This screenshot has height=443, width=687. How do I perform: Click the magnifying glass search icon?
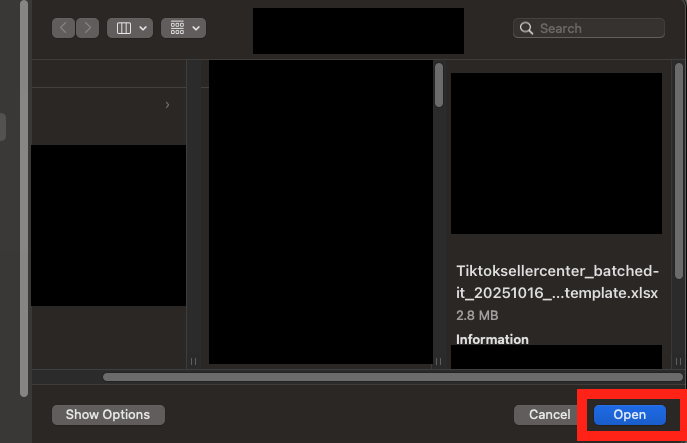526,29
